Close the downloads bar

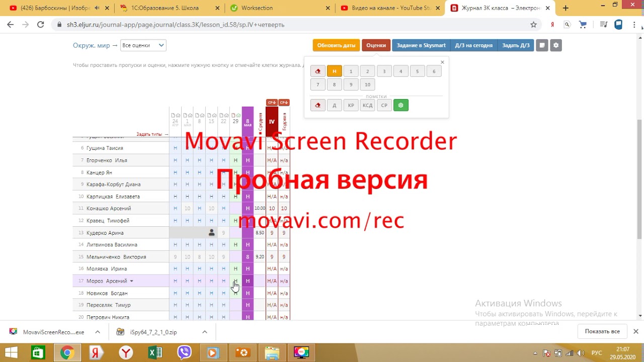click(x=636, y=331)
